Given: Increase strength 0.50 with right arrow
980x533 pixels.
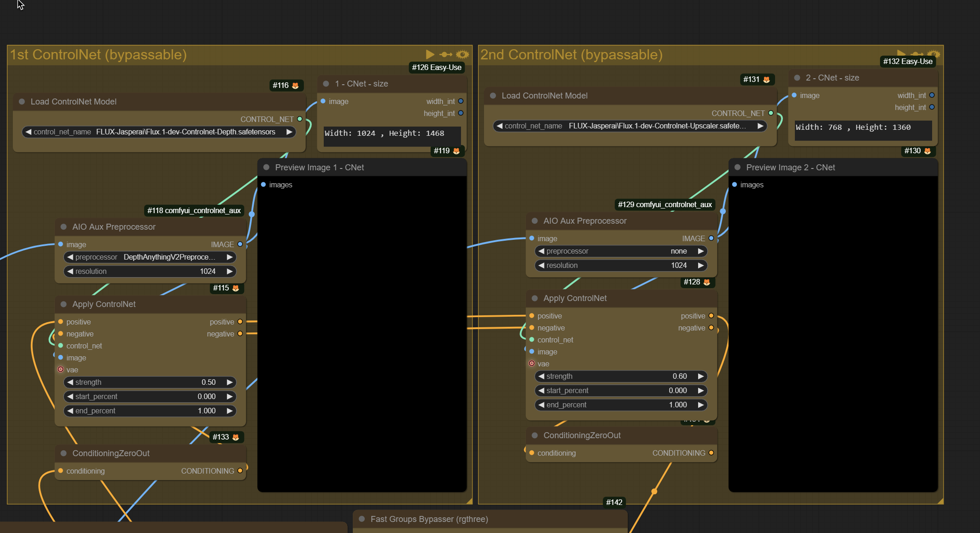Looking at the screenshot, I should click(229, 382).
